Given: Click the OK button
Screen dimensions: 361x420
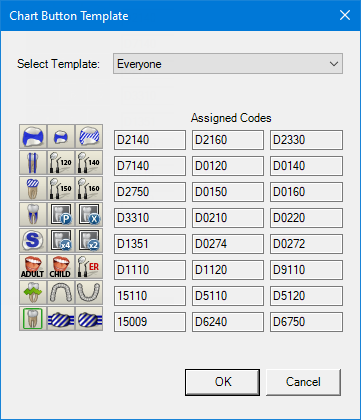Looking at the screenshot, I should point(222,382).
